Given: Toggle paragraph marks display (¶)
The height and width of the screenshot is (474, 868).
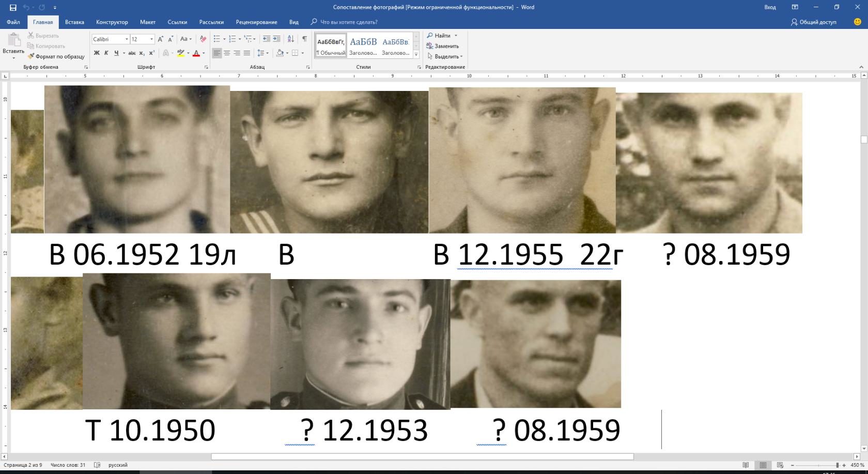Looking at the screenshot, I should coord(304,39).
